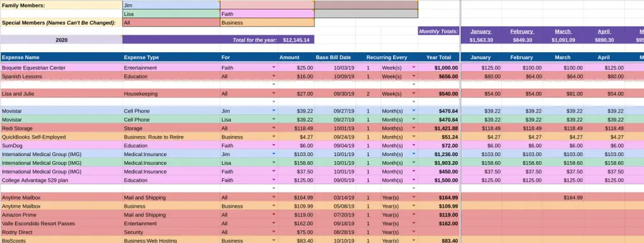Click the Total for the year value $12,145.14
Screen dimensions: 644x243
(x=297, y=40)
